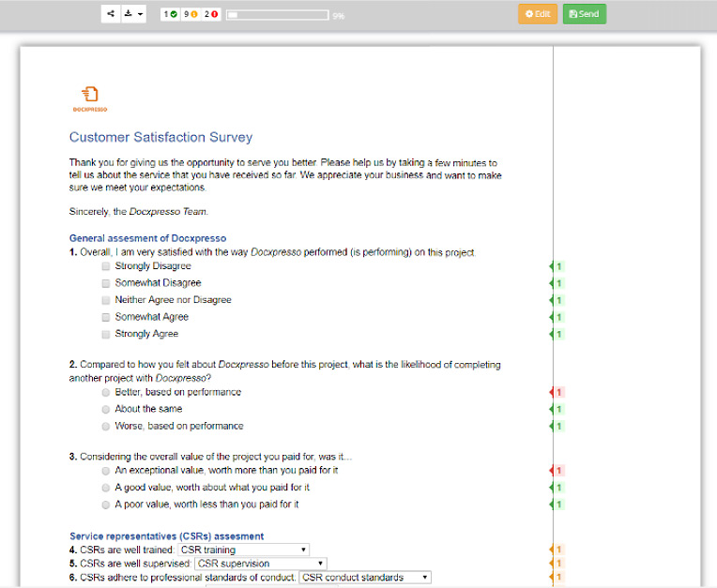Viewport: 717px width, 588px height.
Task: Click the green Send button
Action: (585, 14)
